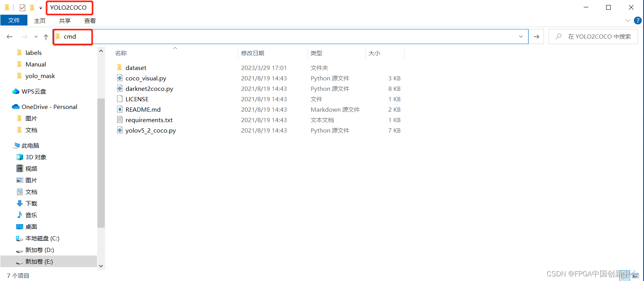Viewport: 644px width, 281px height.
Task: Select coco_visual.py file icon
Action: tap(120, 78)
